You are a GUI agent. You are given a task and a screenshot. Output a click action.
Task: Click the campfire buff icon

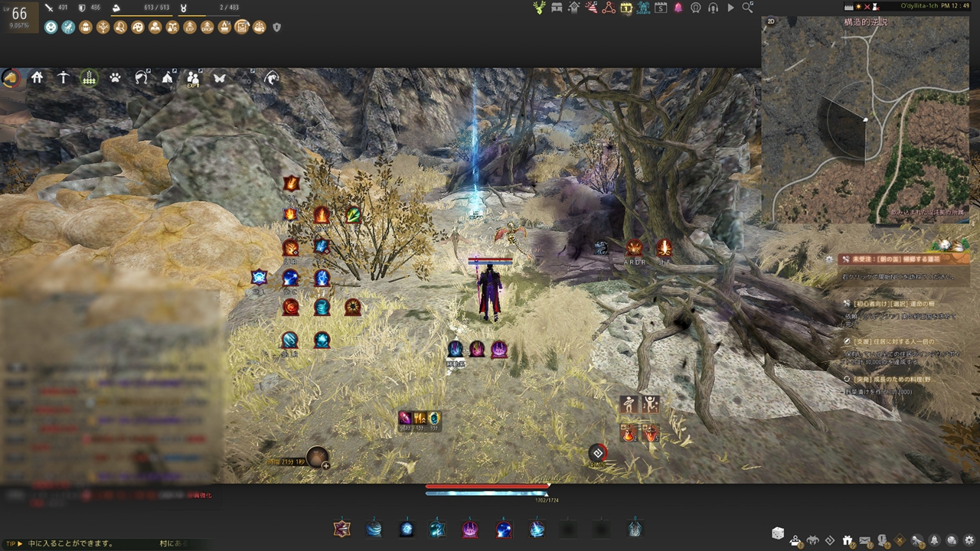(224, 27)
